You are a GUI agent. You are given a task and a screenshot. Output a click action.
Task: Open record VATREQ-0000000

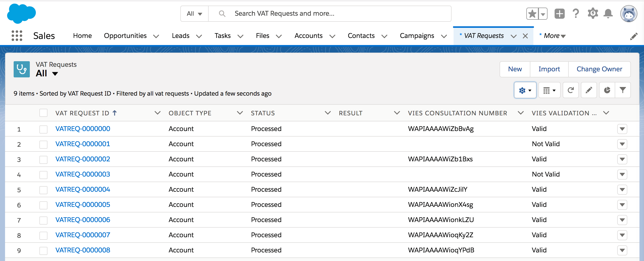(x=83, y=129)
